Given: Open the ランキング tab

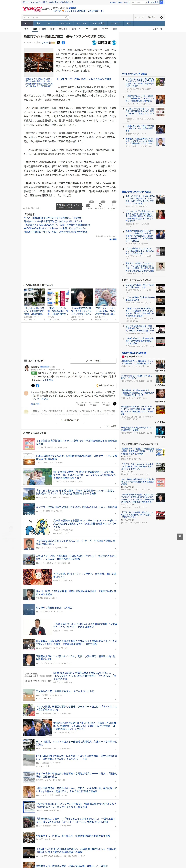Looking at the screenshot, I should 115,24.
